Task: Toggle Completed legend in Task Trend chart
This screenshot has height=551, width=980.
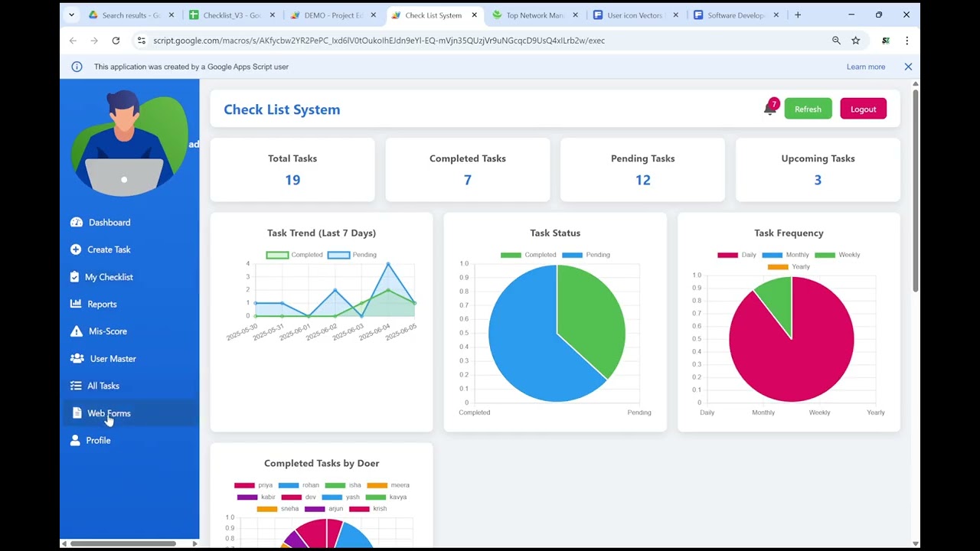Action: coord(295,255)
